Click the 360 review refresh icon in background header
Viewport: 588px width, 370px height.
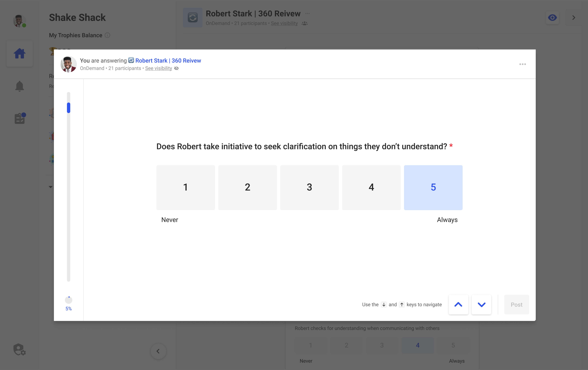(193, 18)
